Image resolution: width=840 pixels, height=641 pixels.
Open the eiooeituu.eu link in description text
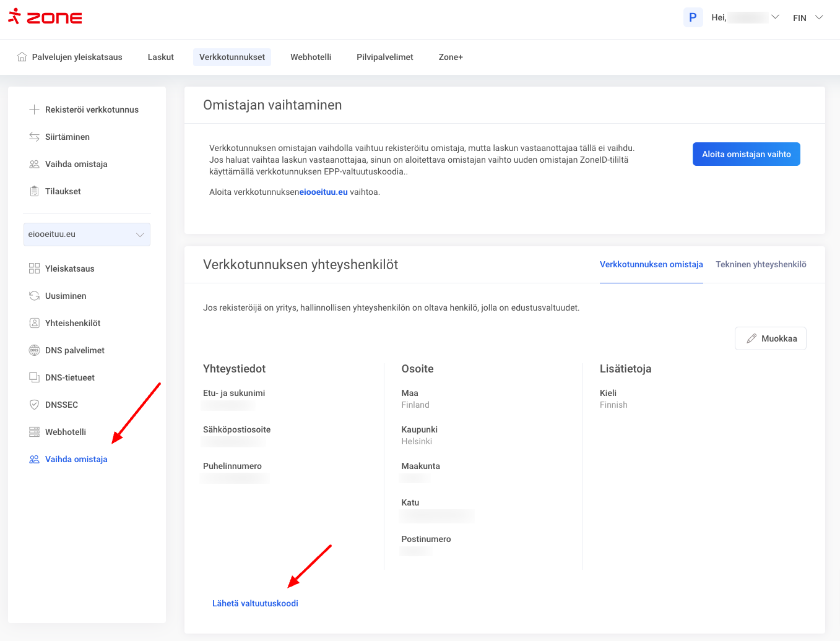coord(323,192)
